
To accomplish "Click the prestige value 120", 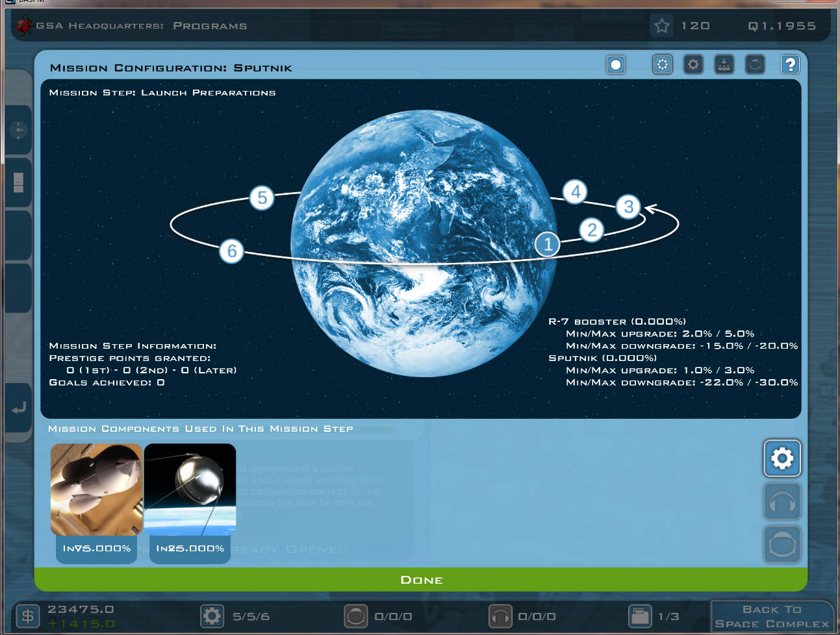I will pyautogui.click(x=695, y=26).
